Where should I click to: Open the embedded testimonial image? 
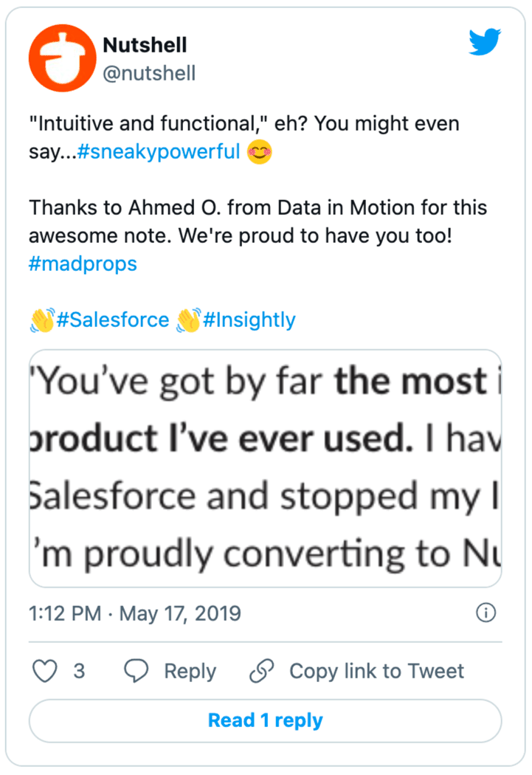[x=265, y=468]
